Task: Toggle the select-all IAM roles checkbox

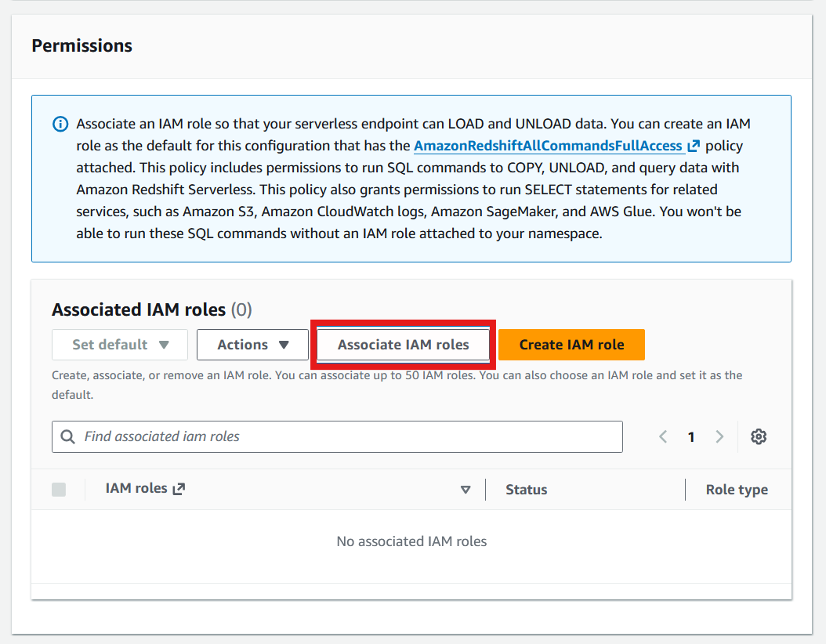Action: click(59, 489)
